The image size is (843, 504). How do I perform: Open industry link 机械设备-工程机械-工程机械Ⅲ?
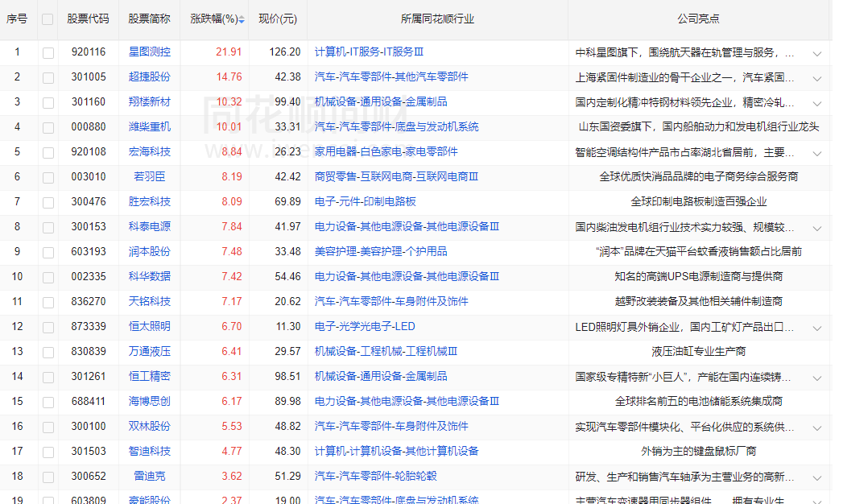[x=386, y=351]
